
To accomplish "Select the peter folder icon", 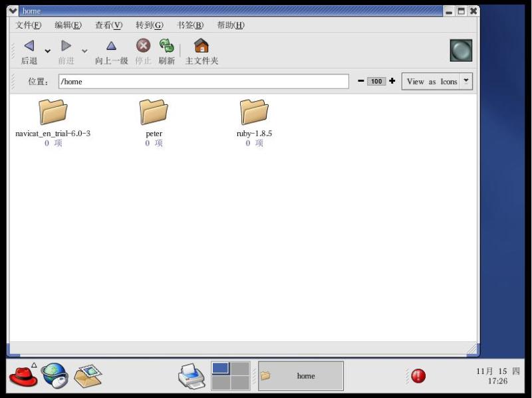I will [x=154, y=112].
